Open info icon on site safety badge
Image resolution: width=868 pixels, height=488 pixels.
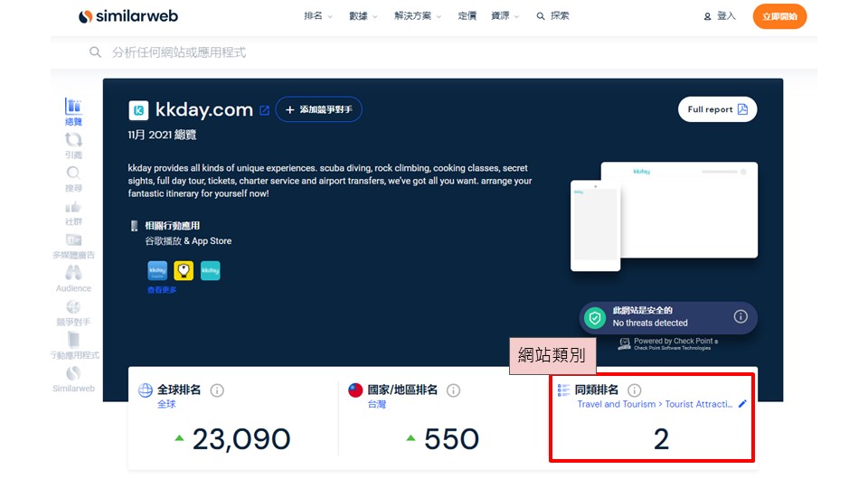tap(741, 316)
